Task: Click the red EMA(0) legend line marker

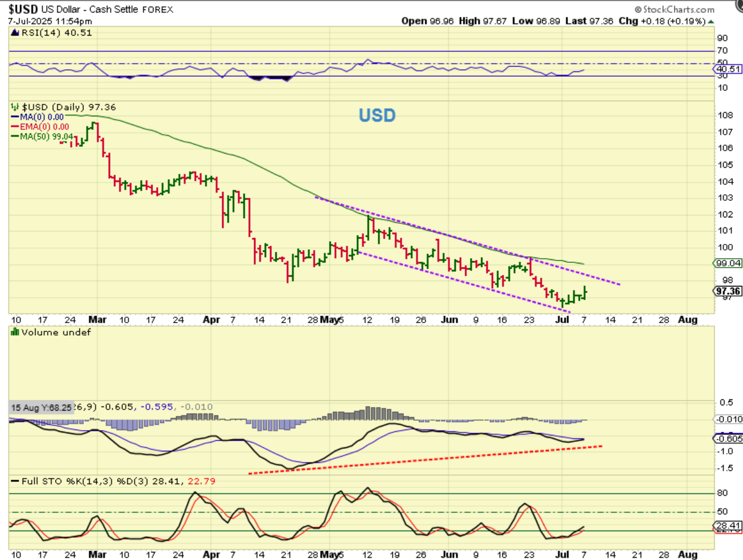Action: 15,126
